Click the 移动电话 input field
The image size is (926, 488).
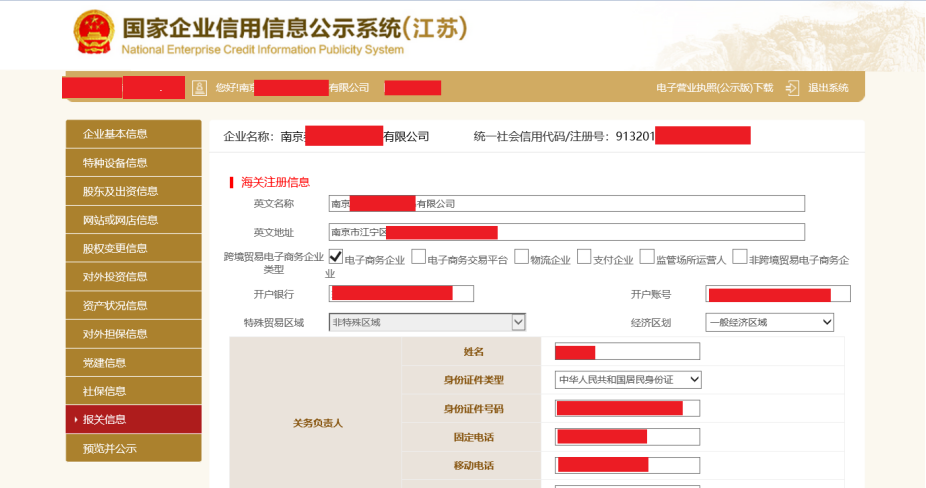click(x=627, y=465)
